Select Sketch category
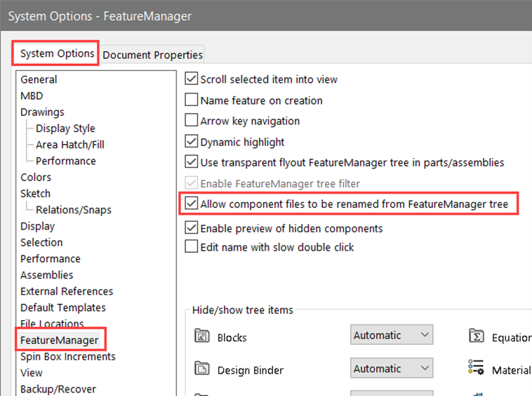The width and height of the screenshot is (532, 396). pos(35,193)
